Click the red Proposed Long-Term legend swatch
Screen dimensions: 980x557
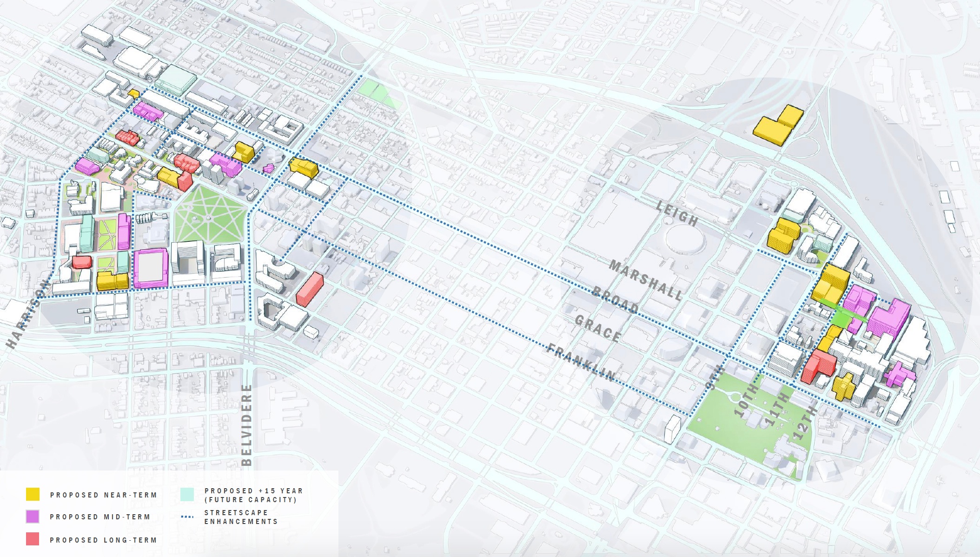click(33, 539)
